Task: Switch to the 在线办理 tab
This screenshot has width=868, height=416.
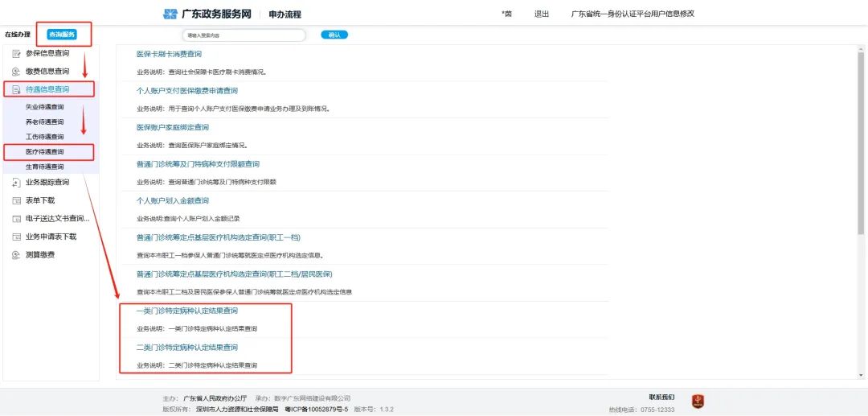Action: point(18,35)
